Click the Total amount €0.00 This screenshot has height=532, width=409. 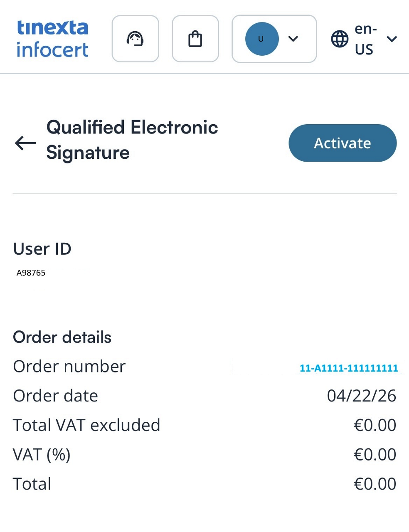(x=375, y=484)
